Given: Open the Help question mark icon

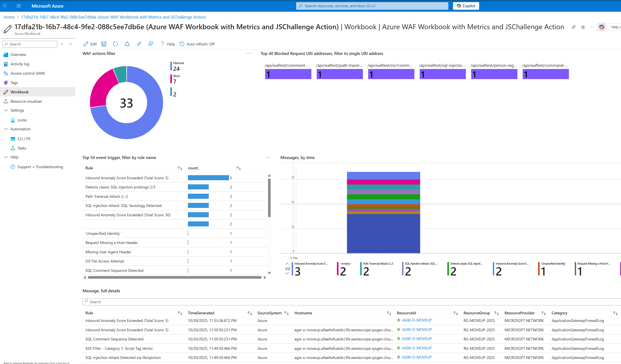Looking at the screenshot, I should coord(162,44).
